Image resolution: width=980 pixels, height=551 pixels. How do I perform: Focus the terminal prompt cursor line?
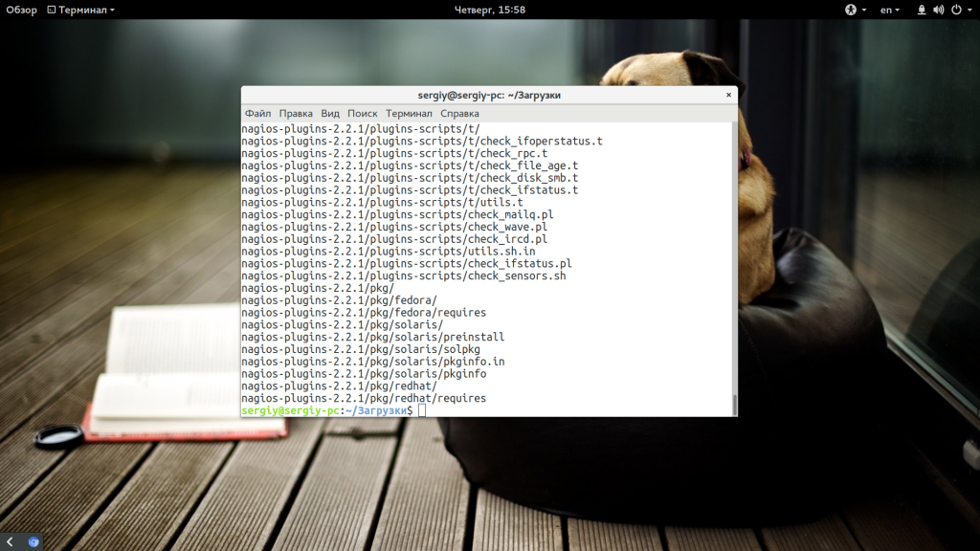click(x=486, y=410)
